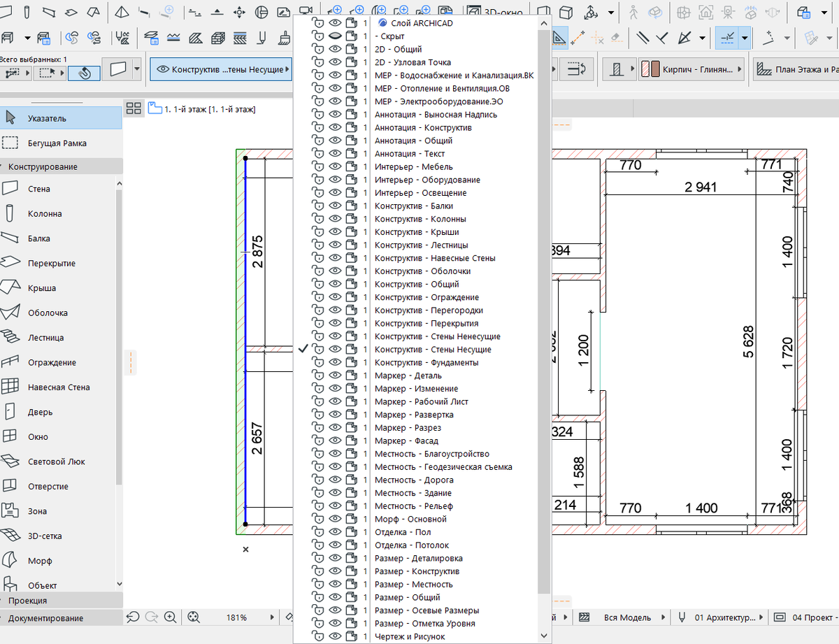Click the camera icon in top toolbar

[x=305, y=12]
